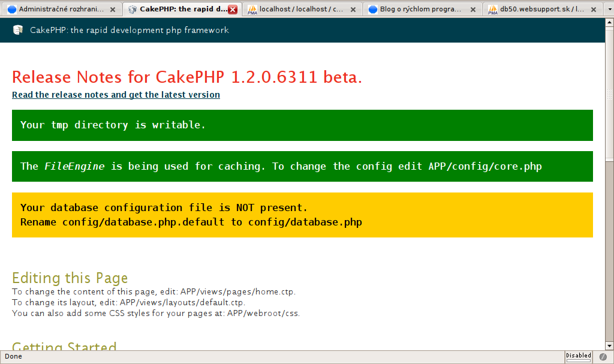Image resolution: width=614 pixels, height=364 pixels.
Task: Click the APP/webroot/css line
Action: (x=156, y=313)
